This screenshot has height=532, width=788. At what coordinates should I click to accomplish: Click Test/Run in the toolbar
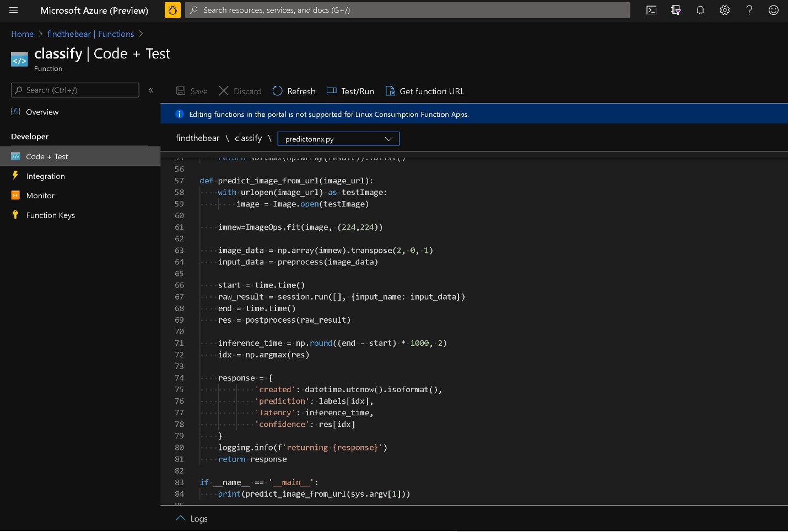pos(350,91)
